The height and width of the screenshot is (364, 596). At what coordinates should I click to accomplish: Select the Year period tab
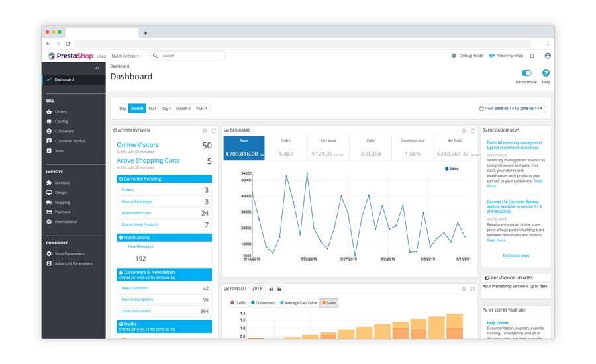(152, 109)
